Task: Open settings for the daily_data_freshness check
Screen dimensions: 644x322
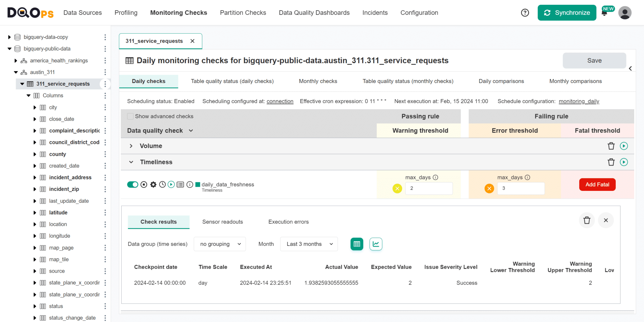Action: [x=153, y=185]
